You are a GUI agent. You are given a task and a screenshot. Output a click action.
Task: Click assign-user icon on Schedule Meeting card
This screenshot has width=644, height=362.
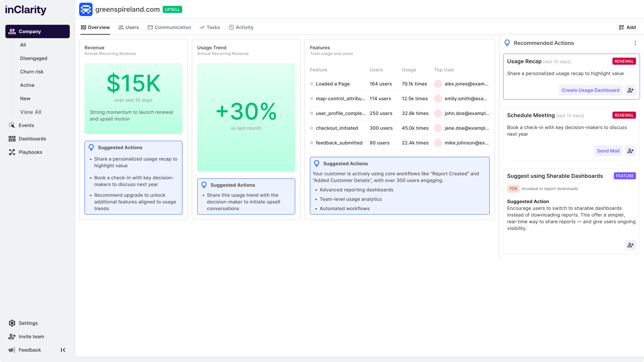tap(630, 151)
